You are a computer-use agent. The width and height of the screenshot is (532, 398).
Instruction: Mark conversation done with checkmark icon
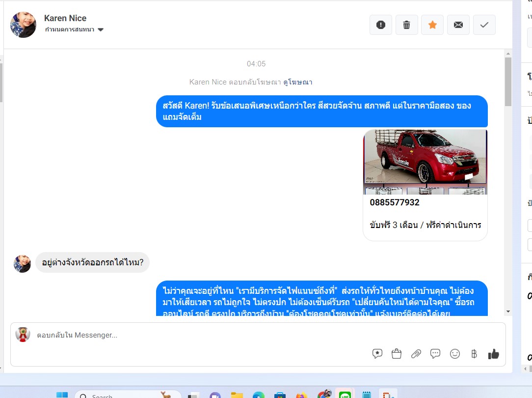(484, 25)
